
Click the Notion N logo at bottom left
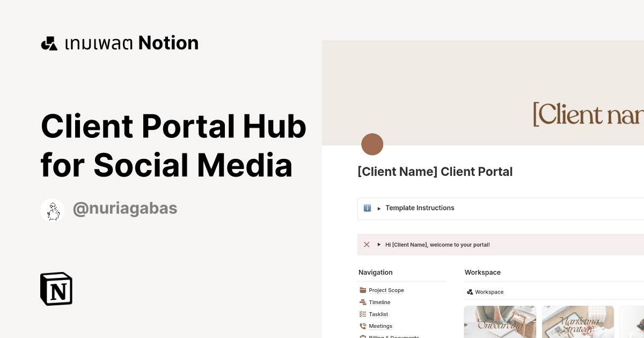pos(56,289)
